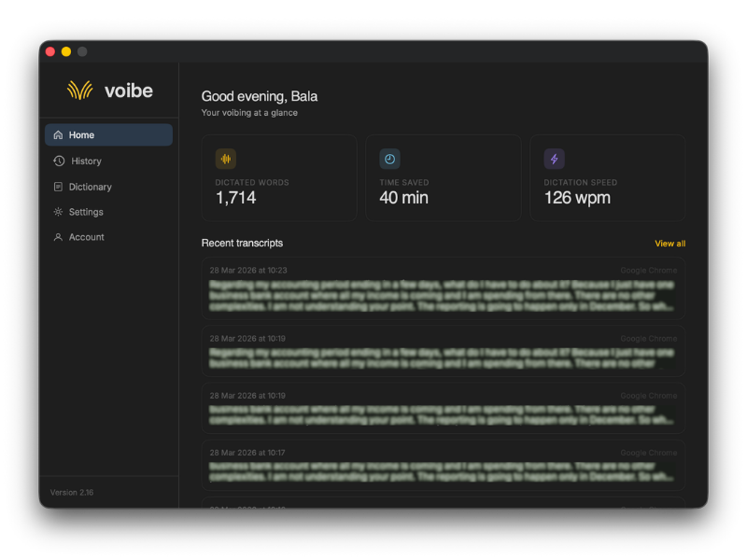Viewport: 747px width, 560px height.
Task: Click the Account person icon
Action: point(58,237)
